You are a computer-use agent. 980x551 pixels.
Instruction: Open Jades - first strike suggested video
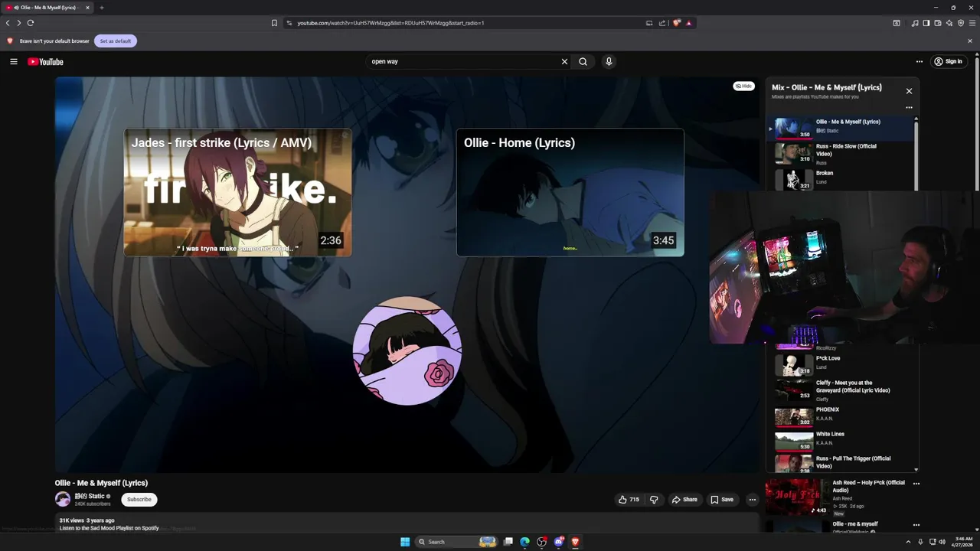click(x=238, y=192)
